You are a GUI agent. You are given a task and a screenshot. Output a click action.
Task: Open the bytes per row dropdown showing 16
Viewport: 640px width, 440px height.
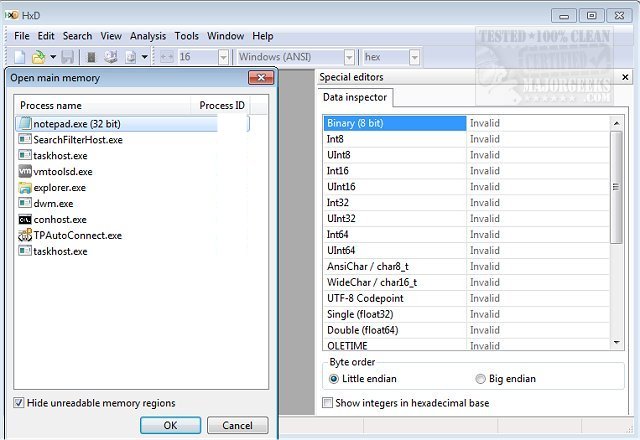(223, 57)
